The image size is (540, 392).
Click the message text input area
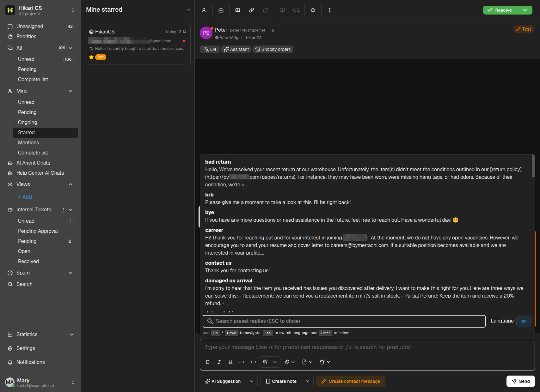(367, 347)
